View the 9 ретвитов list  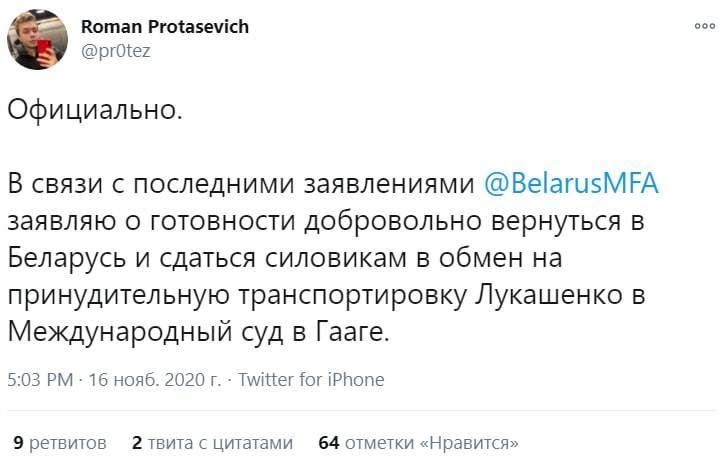pos(59,442)
